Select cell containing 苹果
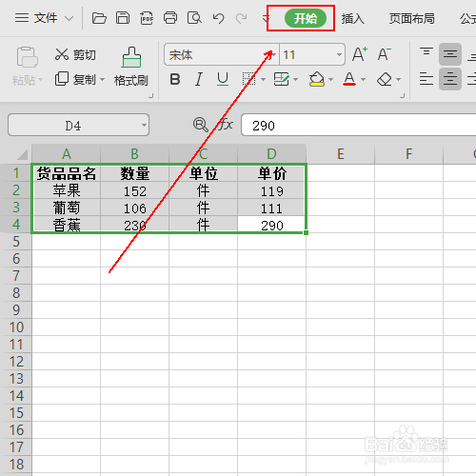Image resolution: width=476 pixels, height=476 pixels. [66, 190]
